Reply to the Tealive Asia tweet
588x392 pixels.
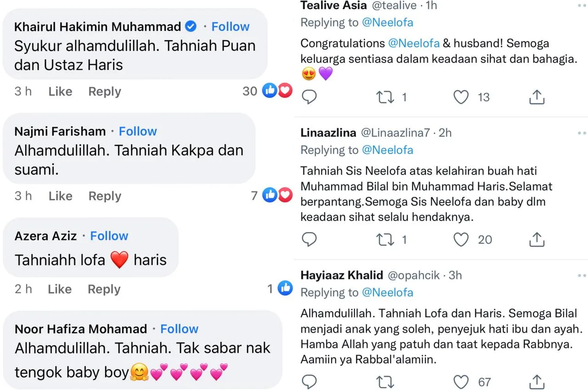click(x=309, y=97)
